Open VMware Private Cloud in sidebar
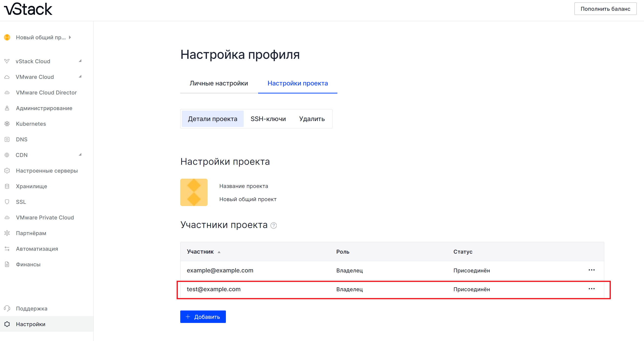Viewport: 644px width, 341px height. click(45, 217)
